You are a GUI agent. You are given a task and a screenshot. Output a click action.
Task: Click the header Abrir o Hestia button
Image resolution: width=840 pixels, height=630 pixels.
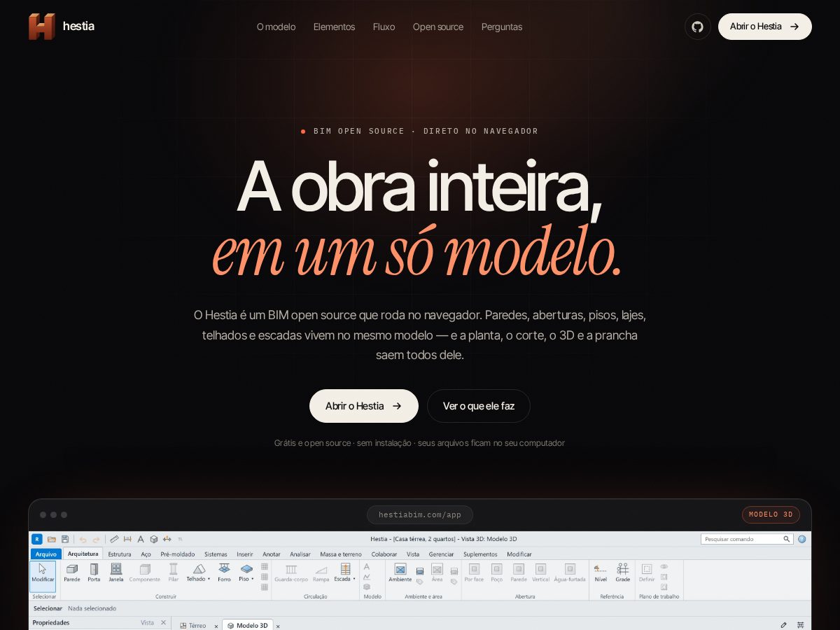click(x=765, y=27)
